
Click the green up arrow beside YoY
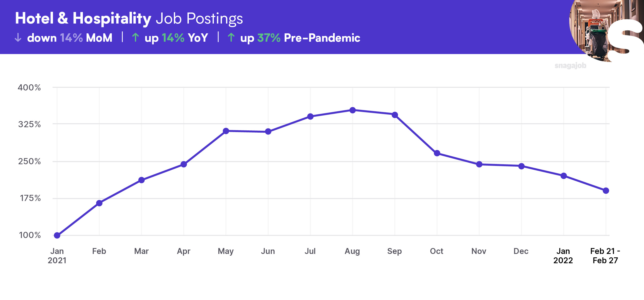136,37
